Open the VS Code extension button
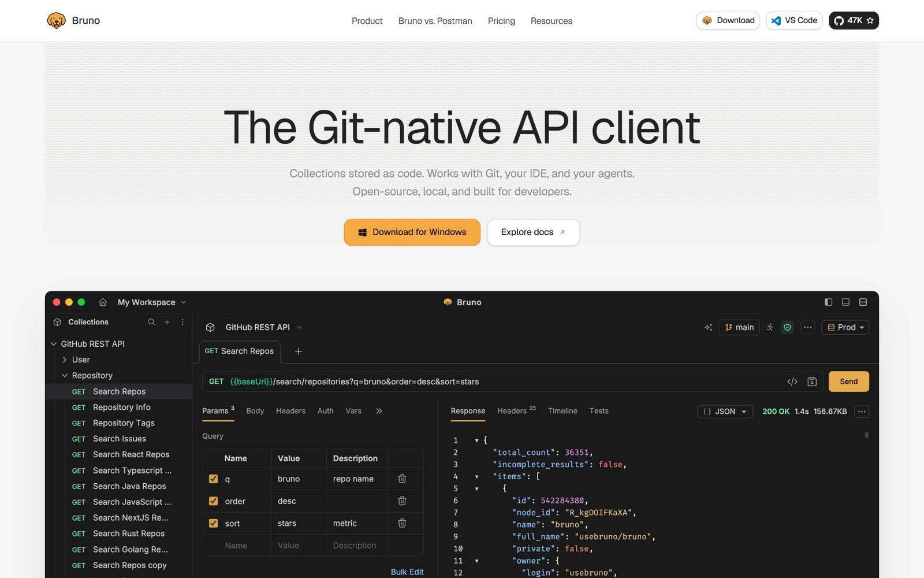 [x=794, y=21]
